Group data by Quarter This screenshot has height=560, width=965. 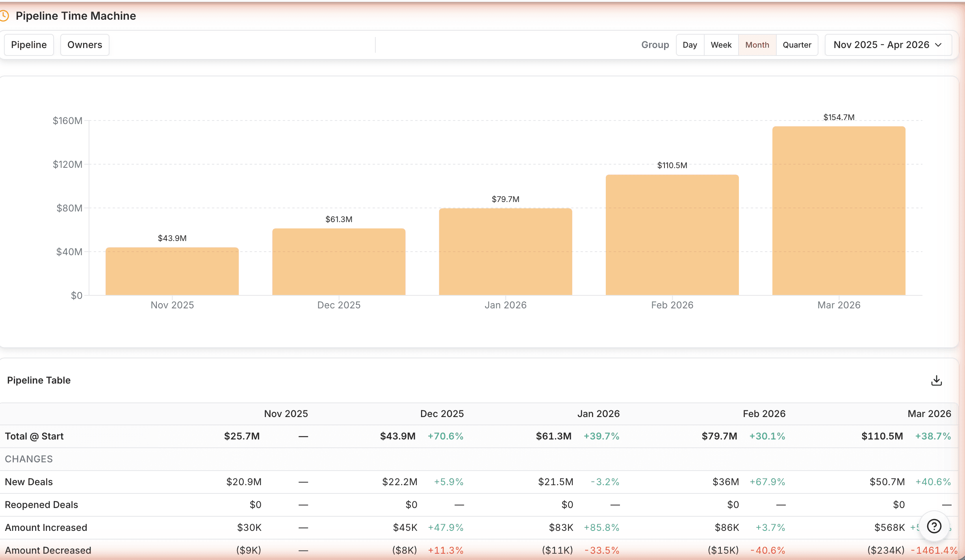797,45
